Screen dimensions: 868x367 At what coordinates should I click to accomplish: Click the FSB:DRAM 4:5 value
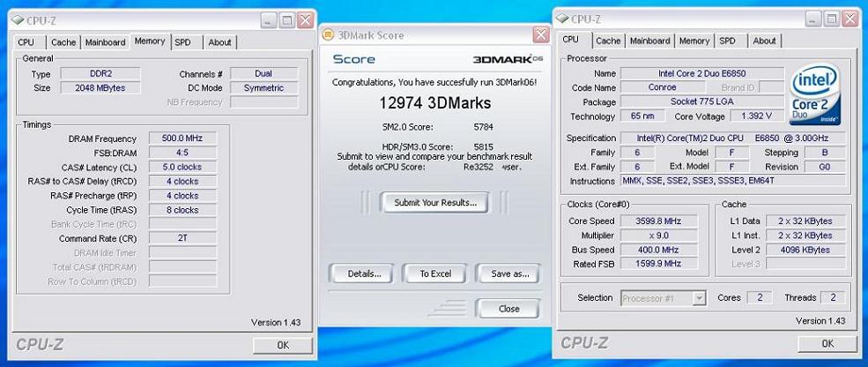182,153
